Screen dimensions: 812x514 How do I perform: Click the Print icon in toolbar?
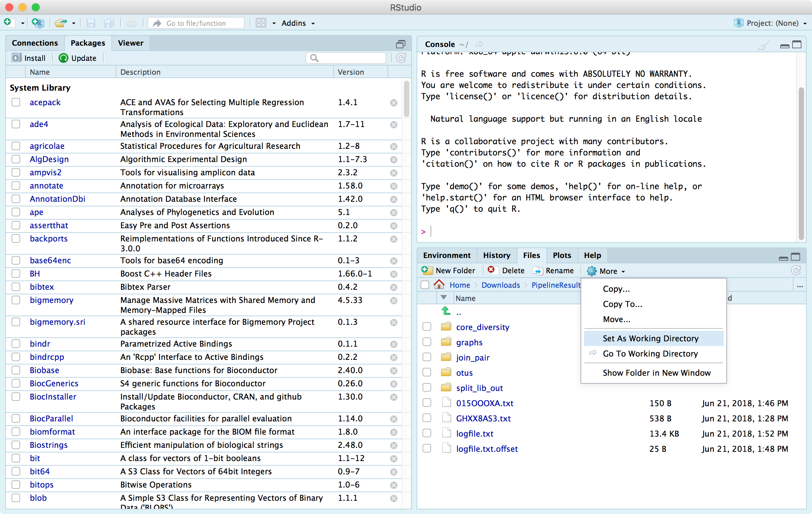click(131, 23)
